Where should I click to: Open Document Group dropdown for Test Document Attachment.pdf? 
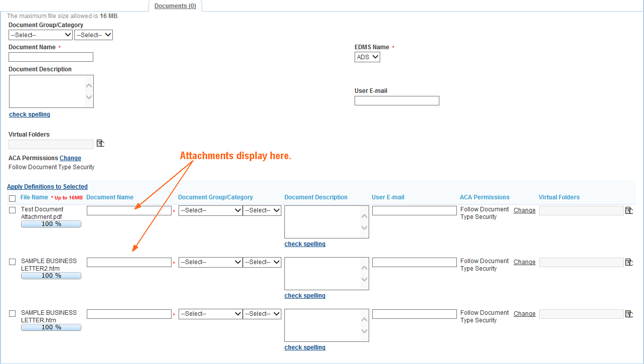tap(211, 211)
